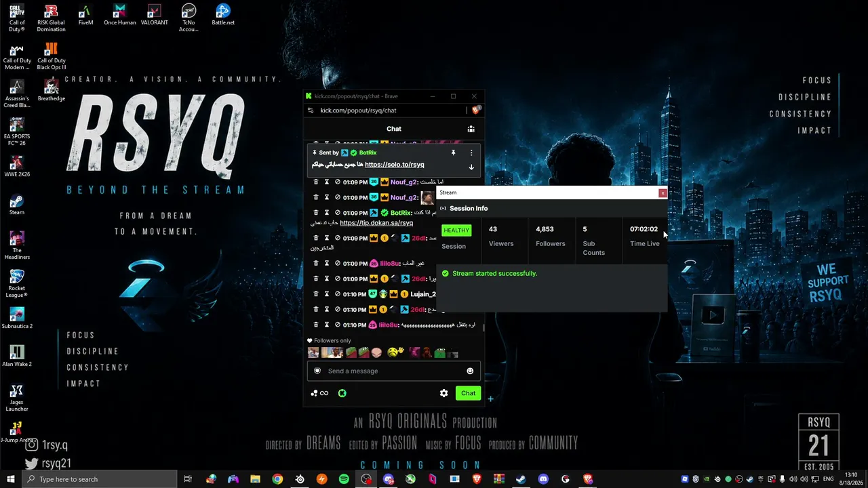868x488 pixels.
Task: Select the Breathedge desktop icon
Action: (x=51, y=91)
